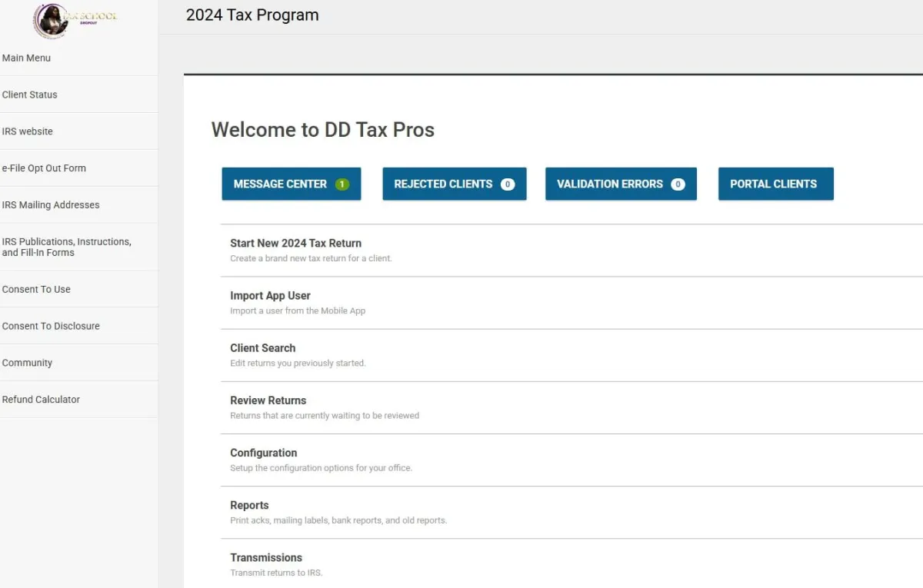
Task: Click 'Edit returns you previously started' text
Action: point(298,364)
